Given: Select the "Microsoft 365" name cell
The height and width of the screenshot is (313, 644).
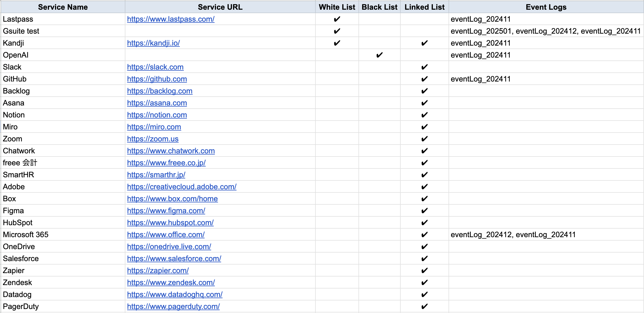Looking at the screenshot, I should click(63, 235).
